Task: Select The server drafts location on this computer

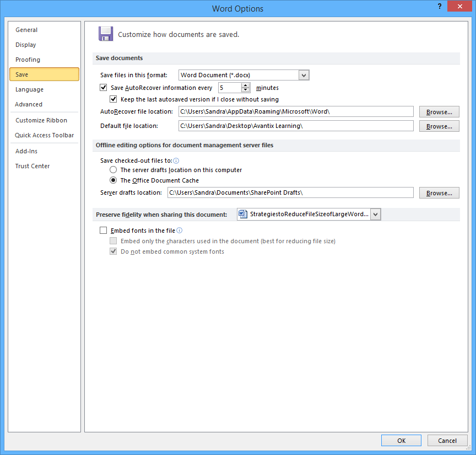Action: coord(113,170)
